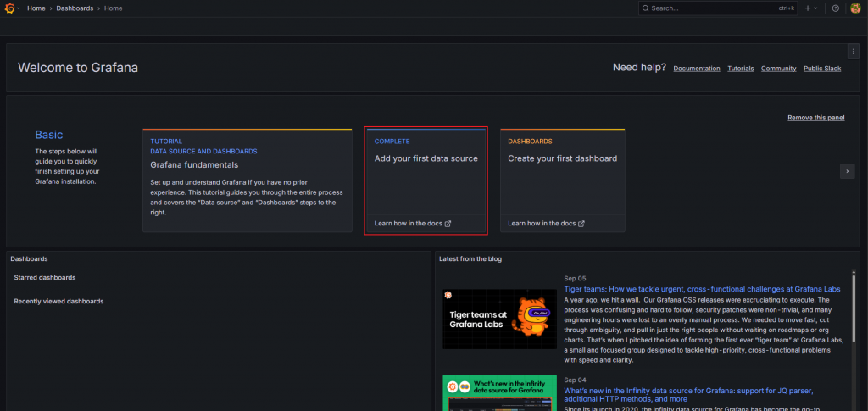Open the Grafana fundamentals tutorial card
Screen dimensions: 868x411
[x=248, y=181]
